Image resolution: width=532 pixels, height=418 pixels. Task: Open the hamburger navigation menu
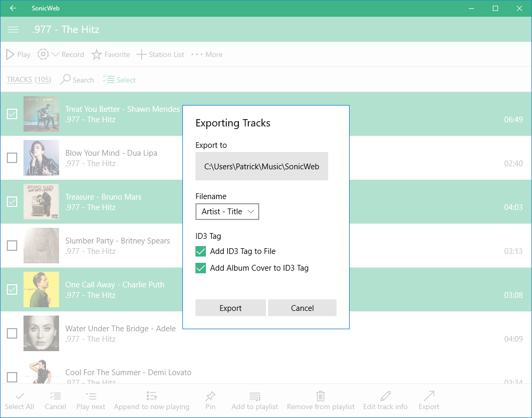pos(13,30)
